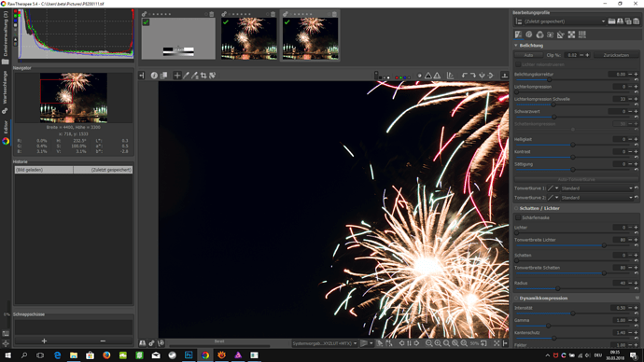Open the Exposure tab icon
The image size is (644, 362).
coord(518,35)
